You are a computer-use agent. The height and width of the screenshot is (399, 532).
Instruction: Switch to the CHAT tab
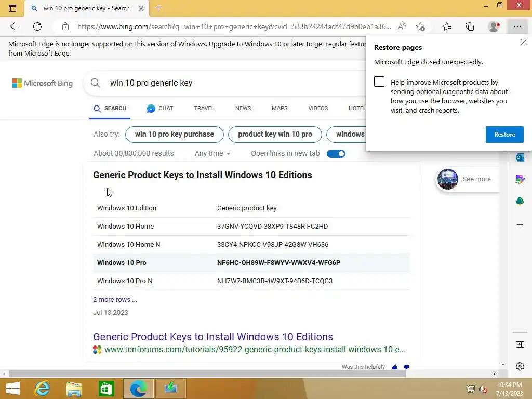(160, 108)
